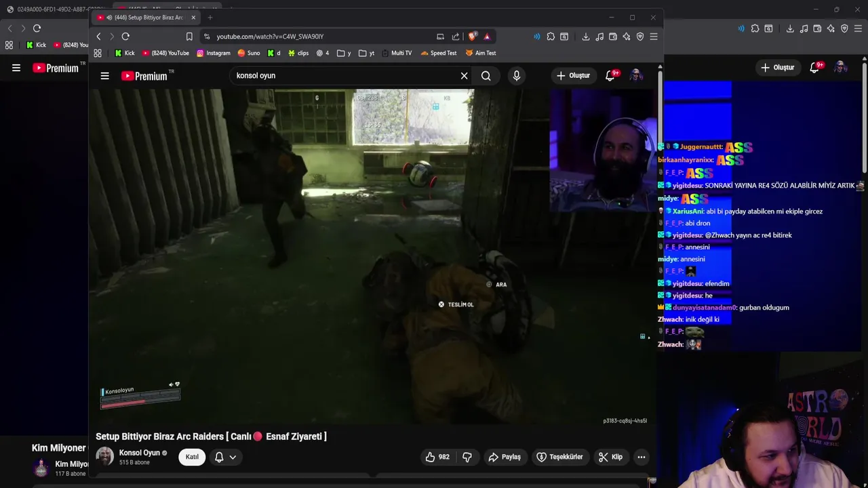Screen dimensions: 868x488
Task: Open Oluştur button in the background window
Action: point(778,68)
